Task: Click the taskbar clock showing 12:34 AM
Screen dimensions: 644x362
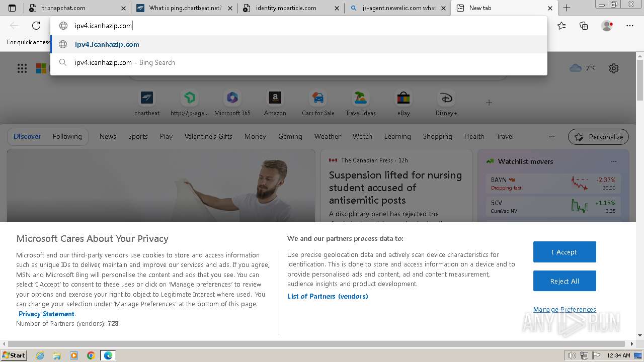Action: tap(618, 355)
